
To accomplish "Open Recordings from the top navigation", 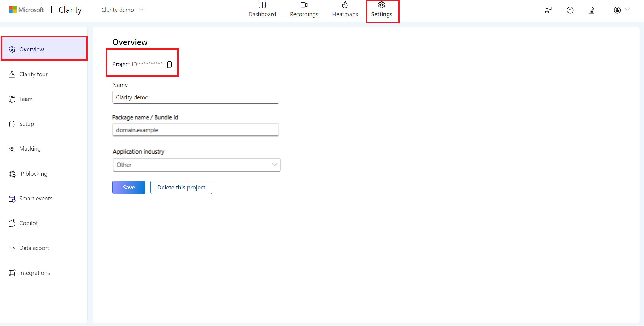I will (304, 10).
